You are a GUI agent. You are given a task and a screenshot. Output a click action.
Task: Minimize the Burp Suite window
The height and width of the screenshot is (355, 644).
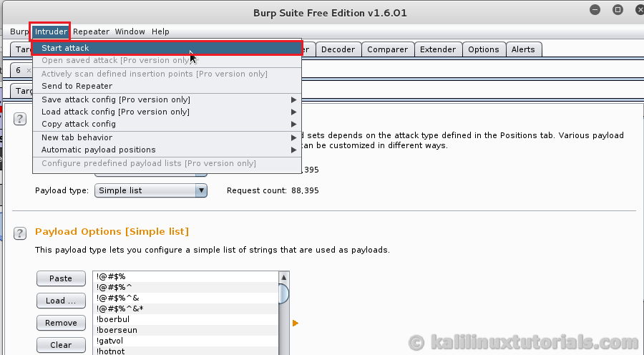coord(595,11)
